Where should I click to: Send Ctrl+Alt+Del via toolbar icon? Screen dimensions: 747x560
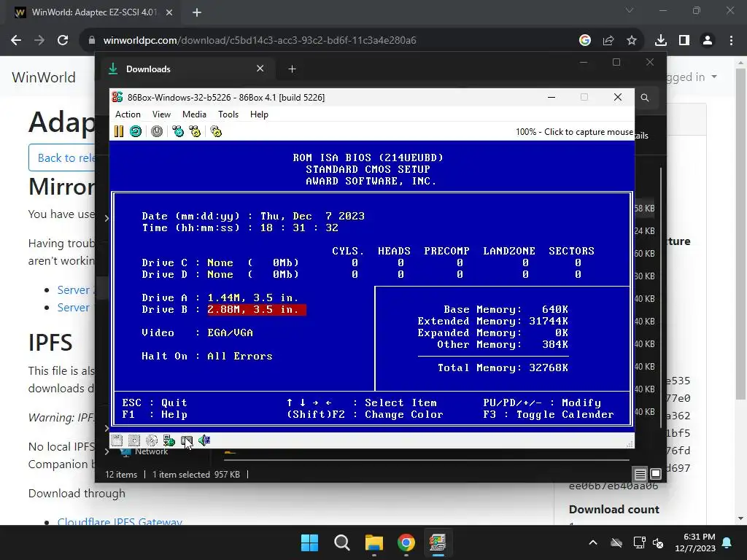[178, 131]
